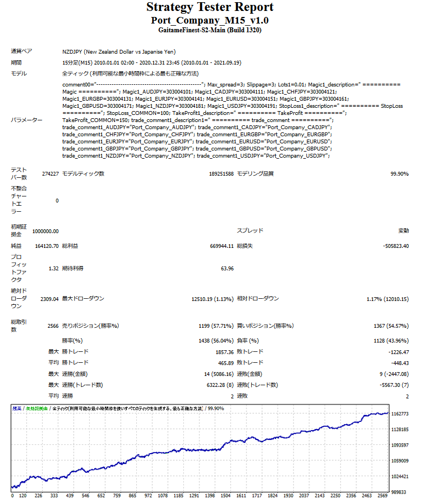The height and width of the screenshot is (504, 423).
Task: Select the Strategy Tester Report title
Action: point(210,7)
